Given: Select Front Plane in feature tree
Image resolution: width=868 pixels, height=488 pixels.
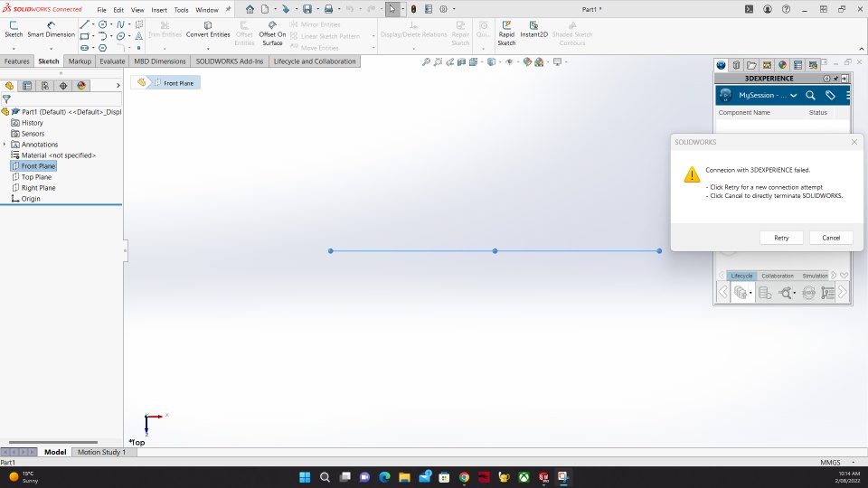Looking at the screenshot, I should (33, 166).
